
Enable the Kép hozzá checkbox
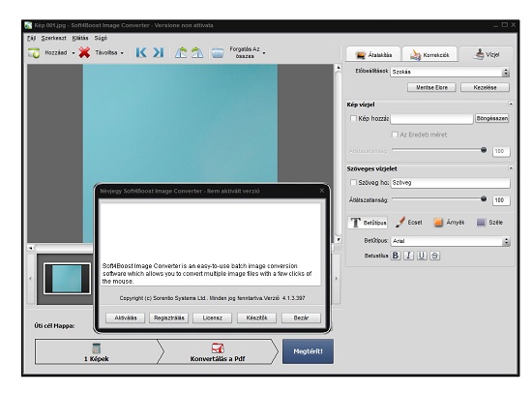(353, 118)
